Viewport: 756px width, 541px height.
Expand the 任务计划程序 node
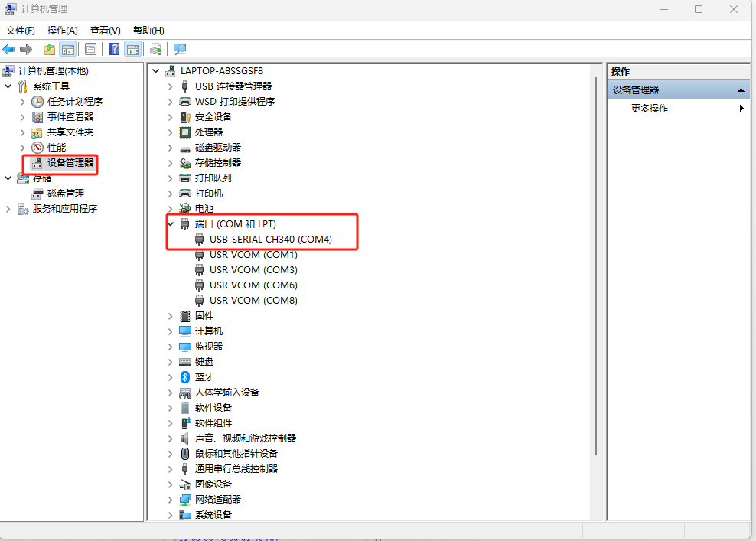22,102
